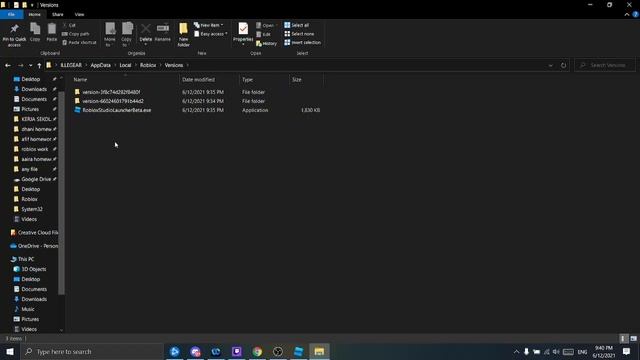Refresh the address bar location

coord(563,65)
